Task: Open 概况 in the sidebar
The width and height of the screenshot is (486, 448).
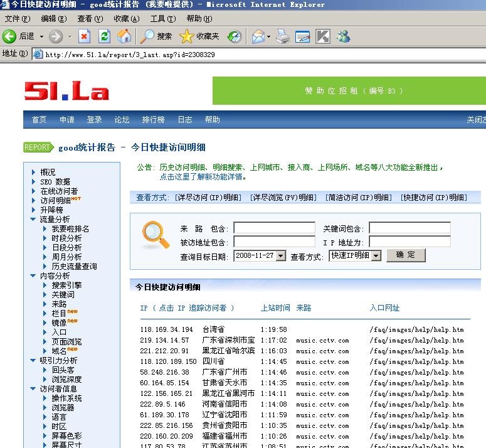Action: [48, 172]
